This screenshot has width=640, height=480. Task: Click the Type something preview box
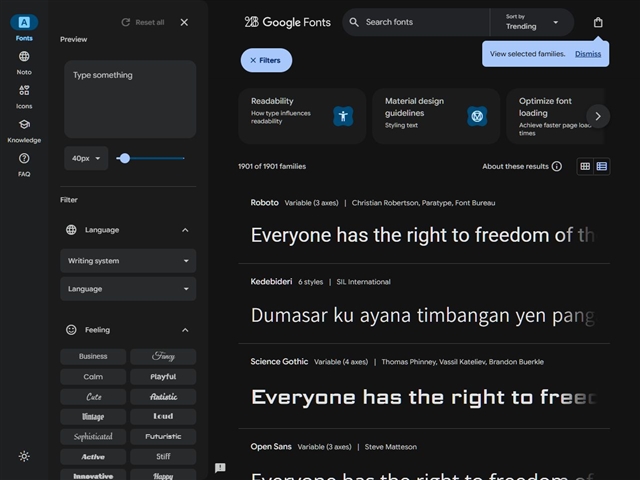point(130,99)
